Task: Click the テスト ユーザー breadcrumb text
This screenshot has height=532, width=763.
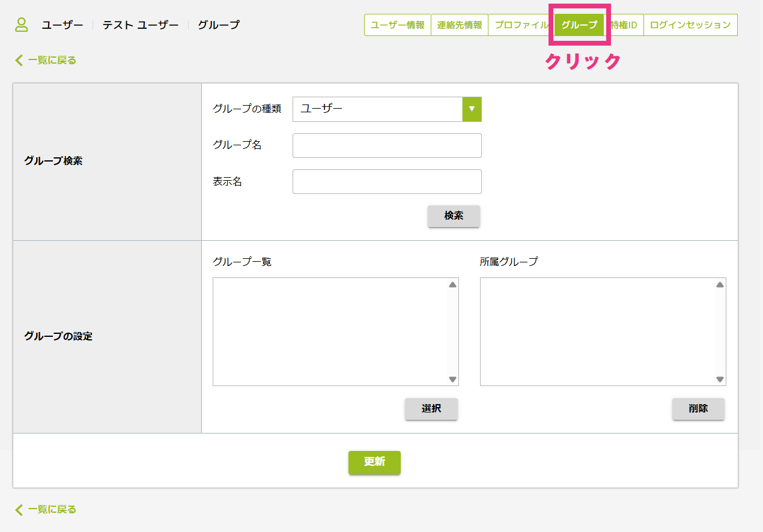Action: click(x=141, y=25)
